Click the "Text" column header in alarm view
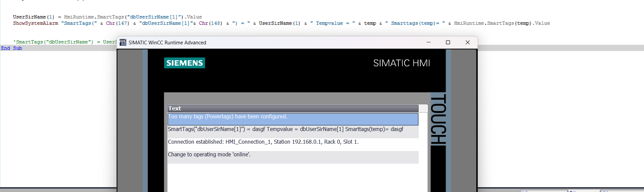 click(293, 108)
